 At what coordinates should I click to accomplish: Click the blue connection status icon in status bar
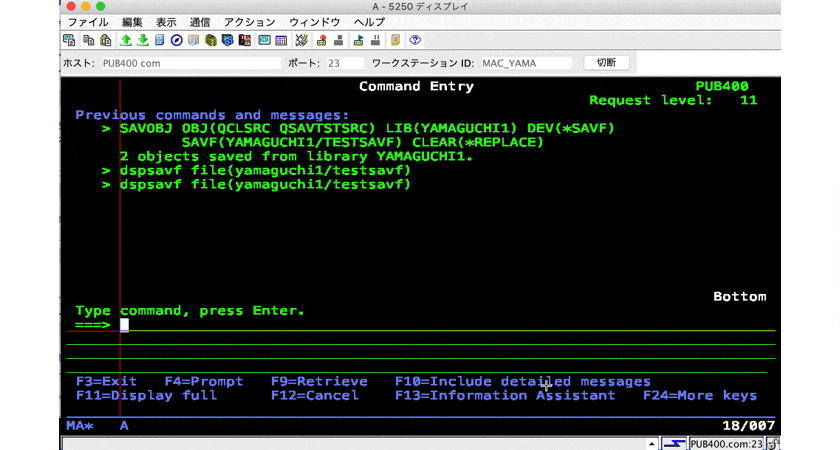tap(674, 444)
